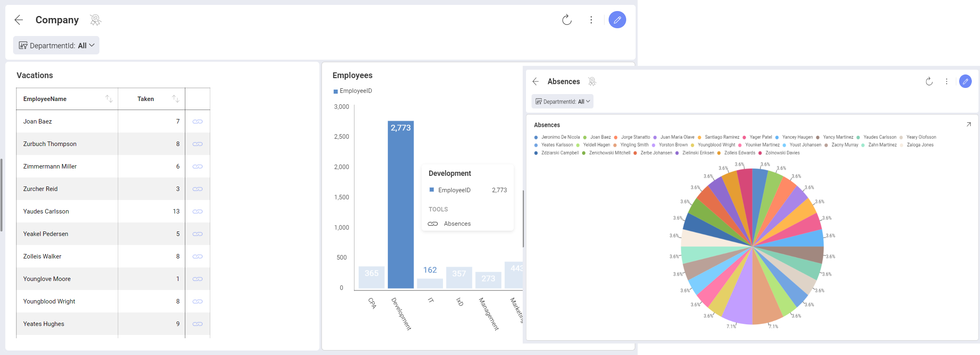The image size is (980, 355).
Task: Edit the Company dashboard with the pencil button
Action: coord(617,20)
